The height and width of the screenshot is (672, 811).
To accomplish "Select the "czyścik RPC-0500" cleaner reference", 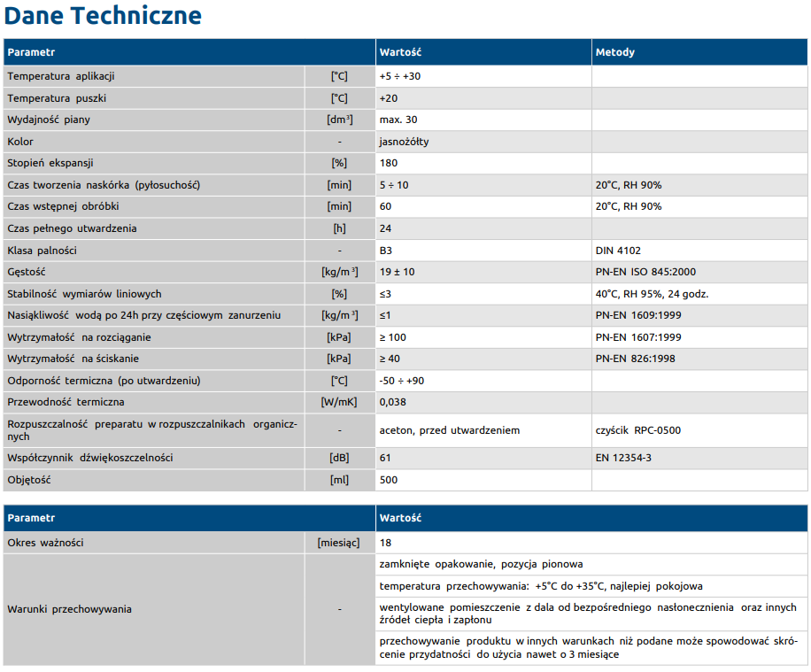I will (x=638, y=430).
